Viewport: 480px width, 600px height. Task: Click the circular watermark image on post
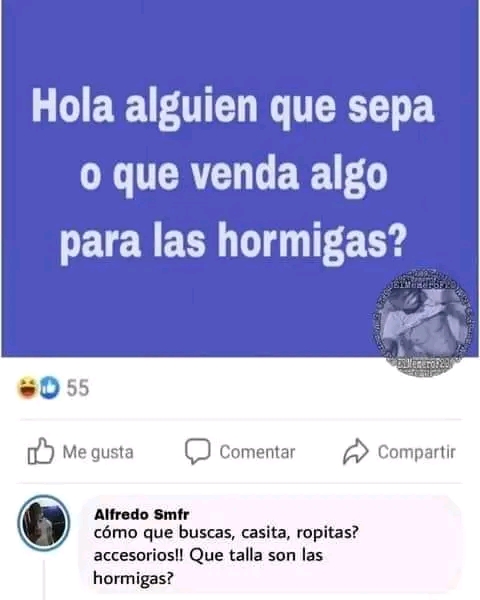coord(423,322)
